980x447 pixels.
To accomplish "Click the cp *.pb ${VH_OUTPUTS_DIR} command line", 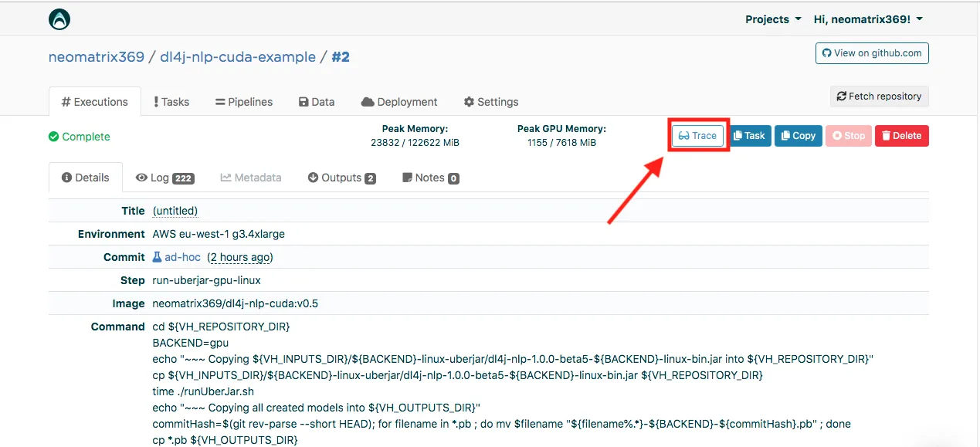I will [225, 440].
